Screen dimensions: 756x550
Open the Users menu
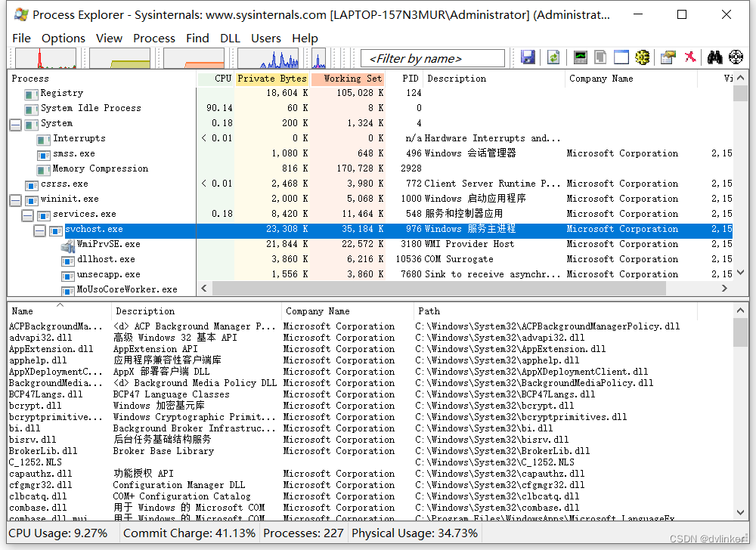click(x=266, y=38)
